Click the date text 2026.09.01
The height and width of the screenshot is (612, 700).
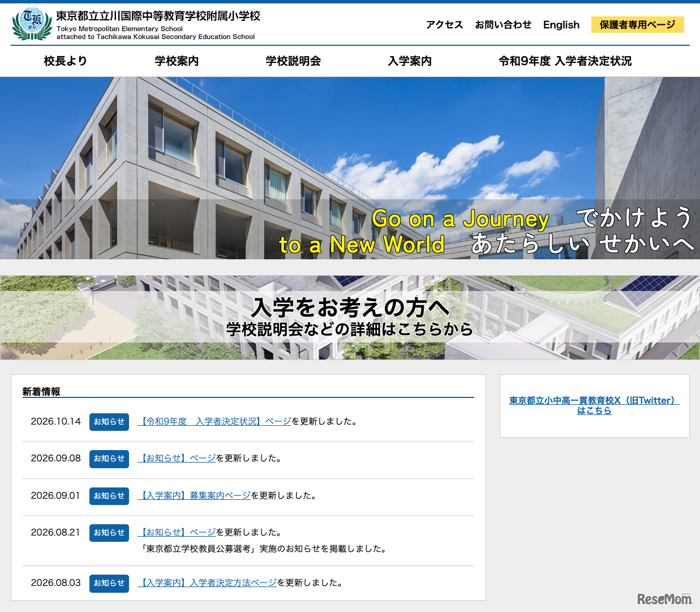pyautogui.click(x=55, y=495)
